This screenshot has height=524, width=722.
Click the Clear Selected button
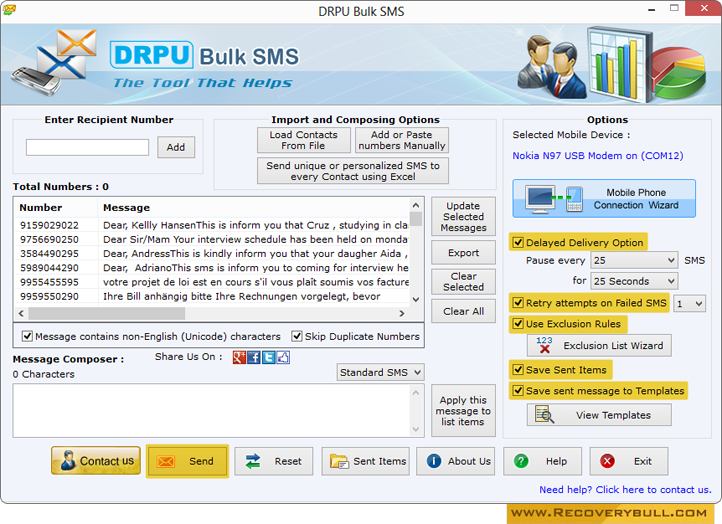pos(463,281)
